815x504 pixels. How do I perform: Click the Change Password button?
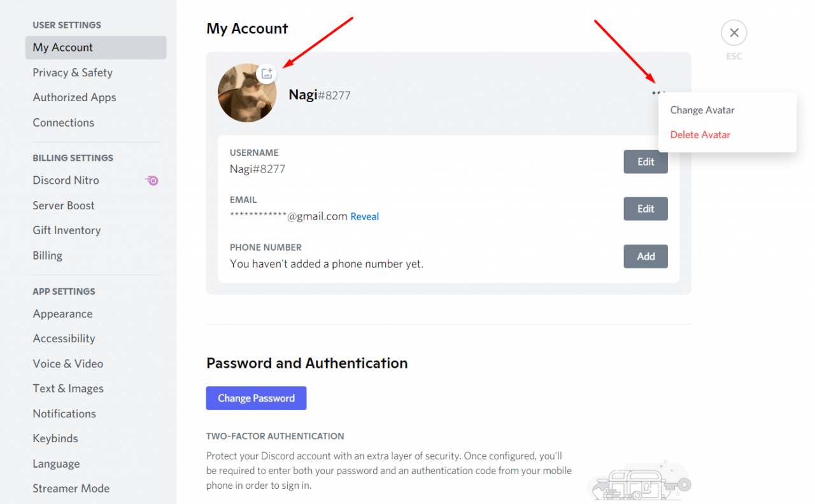tap(256, 398)
